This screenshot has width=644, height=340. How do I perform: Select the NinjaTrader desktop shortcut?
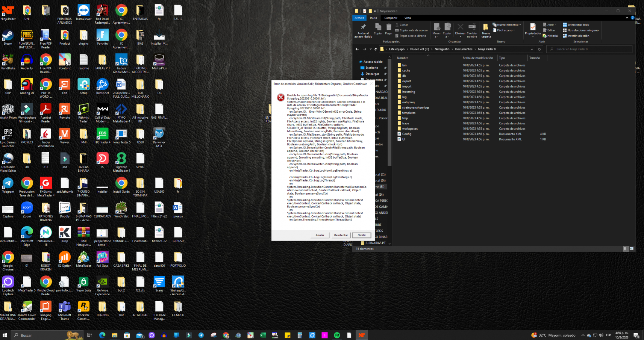click(x=8, y=13)
